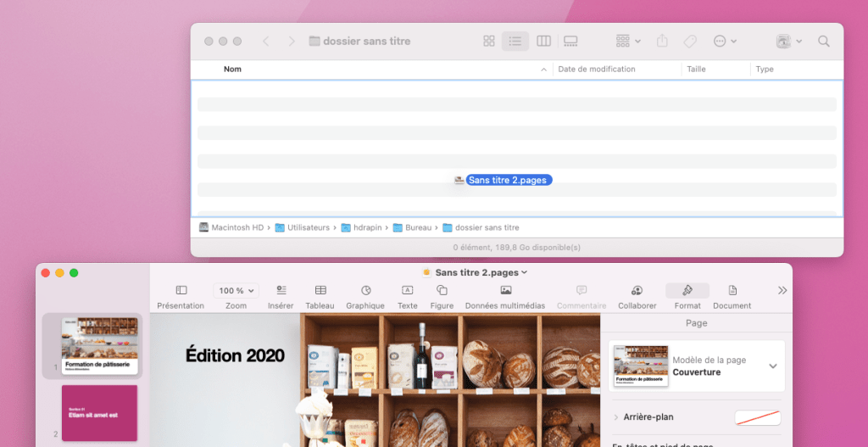
Task: Open Données multimédias media menu
Action: click(505, 291)
